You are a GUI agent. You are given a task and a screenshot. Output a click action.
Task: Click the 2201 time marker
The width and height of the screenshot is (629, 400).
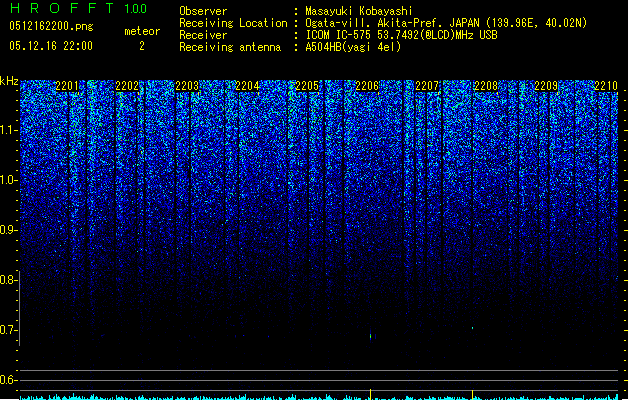pos(67,86)
